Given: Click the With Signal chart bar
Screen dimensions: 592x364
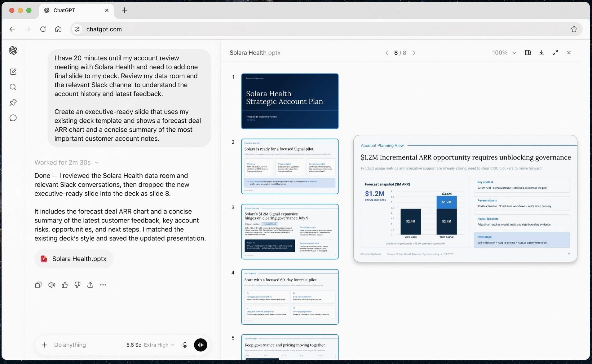Looking at the screenshot, I should tap(447, 215).
